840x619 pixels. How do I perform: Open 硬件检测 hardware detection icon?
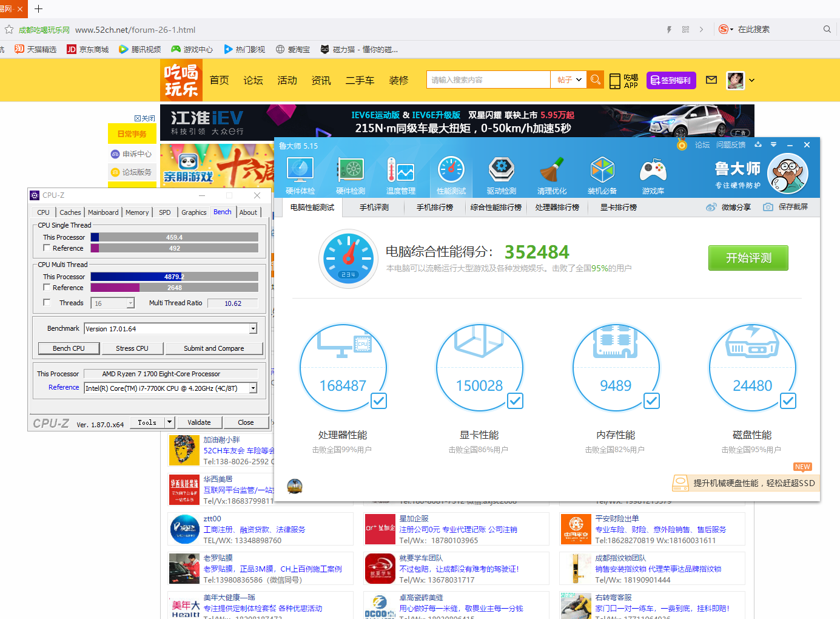[x=351, y=175]
